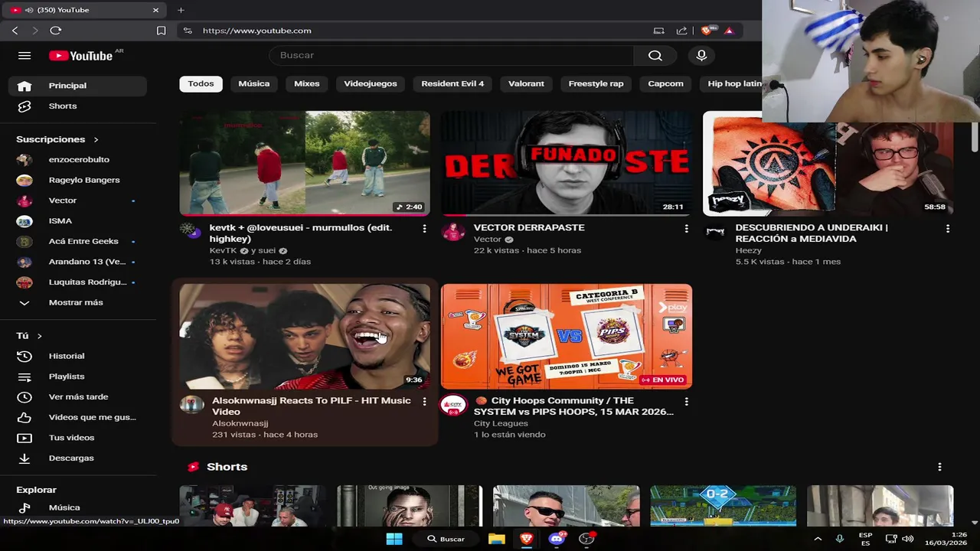This screenshot has width=980, height=551.
Task: Open the YouTube hamburger guide menu
Action: coord(24,55)
